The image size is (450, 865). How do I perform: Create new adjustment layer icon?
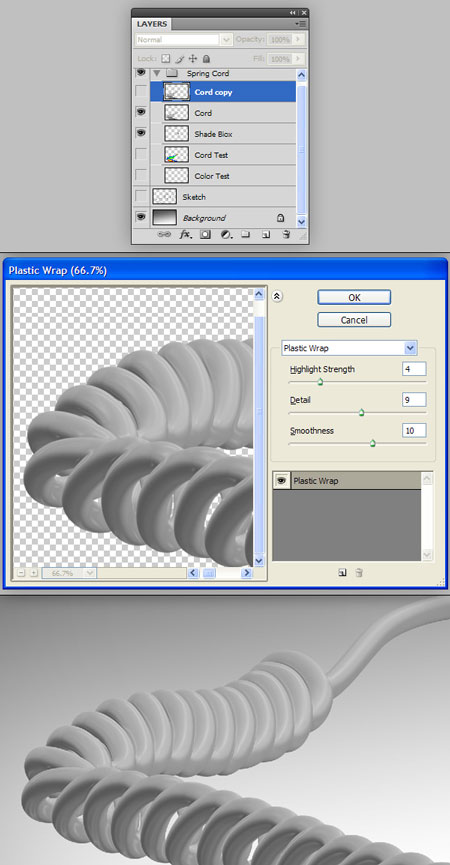226,234
